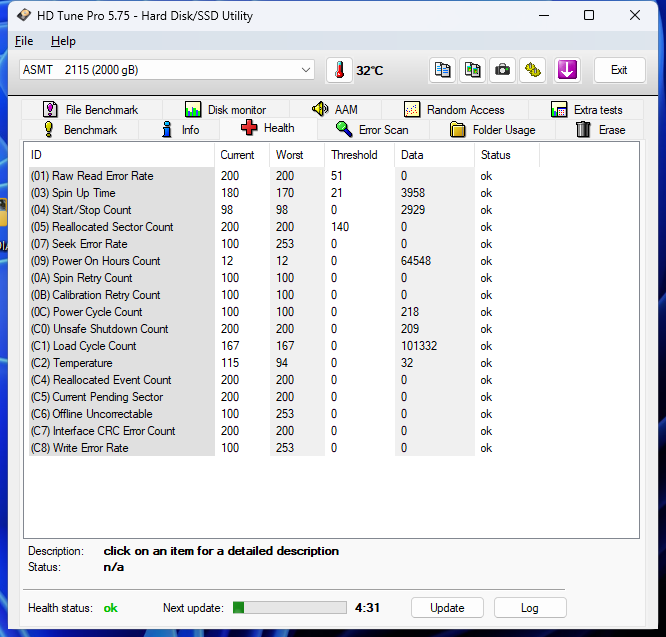
Task: Click the Log button
Action: [x=530, y=608]
